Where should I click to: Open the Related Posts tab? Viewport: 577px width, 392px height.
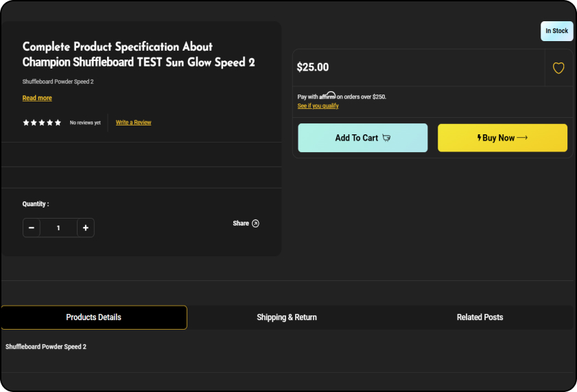480,317
